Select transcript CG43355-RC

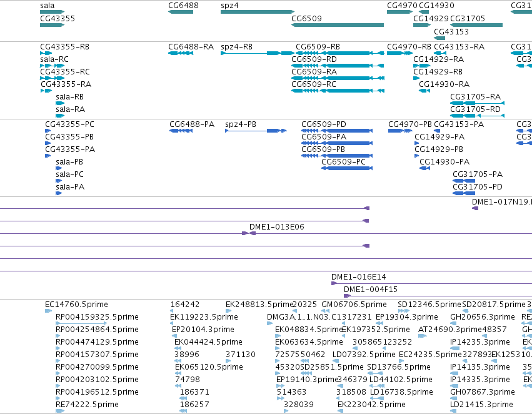[x=52, y=78]
